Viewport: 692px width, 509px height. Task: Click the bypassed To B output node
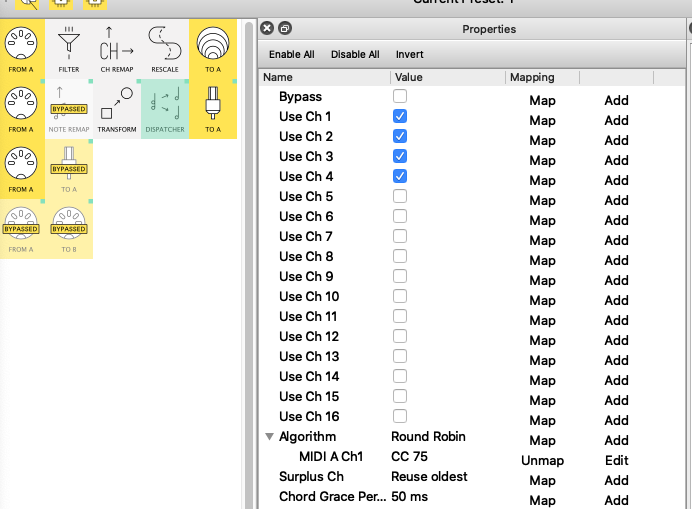(x=69, y=229)
